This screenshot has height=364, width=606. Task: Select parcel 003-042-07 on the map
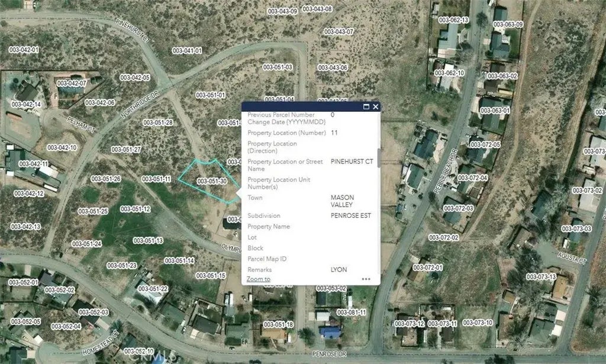[72, 83]
